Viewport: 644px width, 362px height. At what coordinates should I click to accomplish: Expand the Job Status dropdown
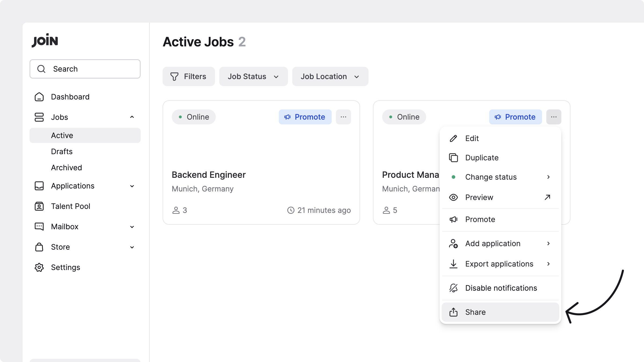click(x=253, y=76)
